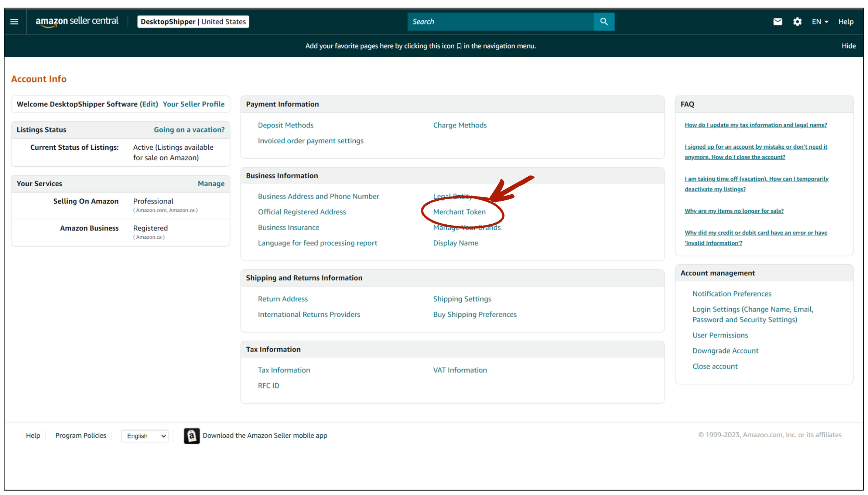Viewport: 868px width, 495px height.
Task: Click the Amazon Seller mobile app icon
Action: pos(192,436)
